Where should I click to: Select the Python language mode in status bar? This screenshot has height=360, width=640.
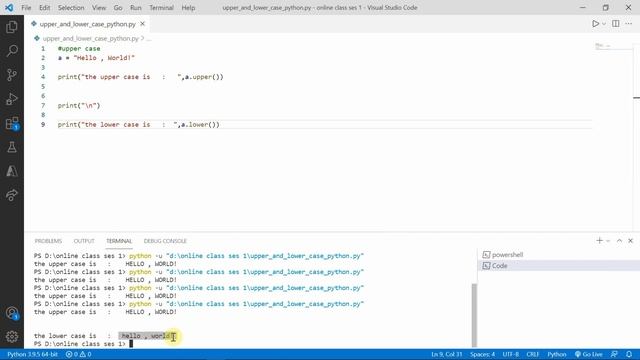(x=557, y=354)
